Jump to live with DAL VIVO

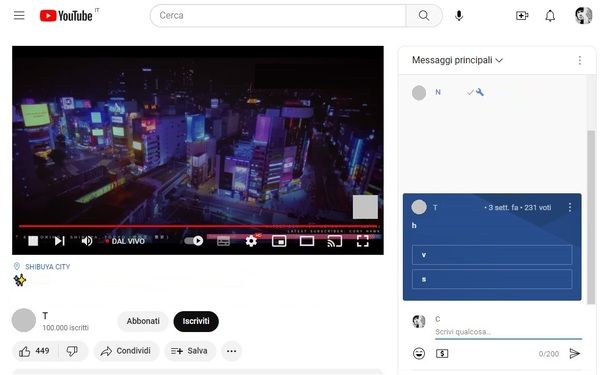pyautogui.click(x=125, y=241)
